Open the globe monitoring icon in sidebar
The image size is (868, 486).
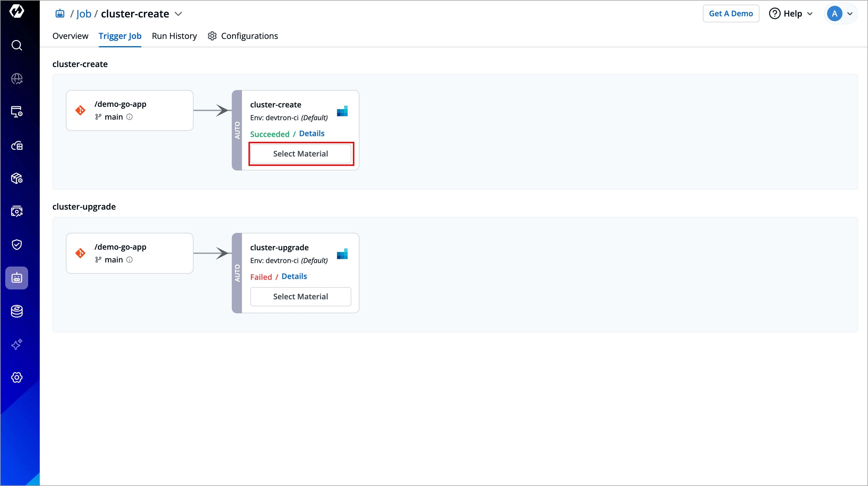click(x=17, y=79)
